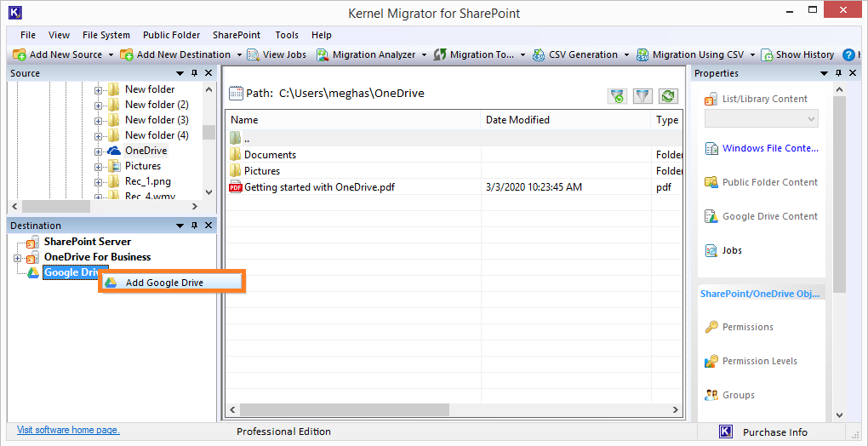Expand the OneDrive node in Source tree

pyautogui.click(x=99, y=151)
